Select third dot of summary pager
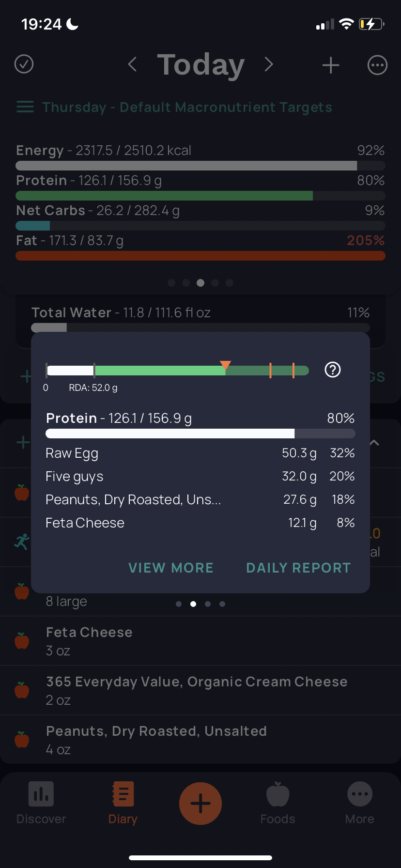The height and width of the screenshot is (868, 401). pos(200,283)
